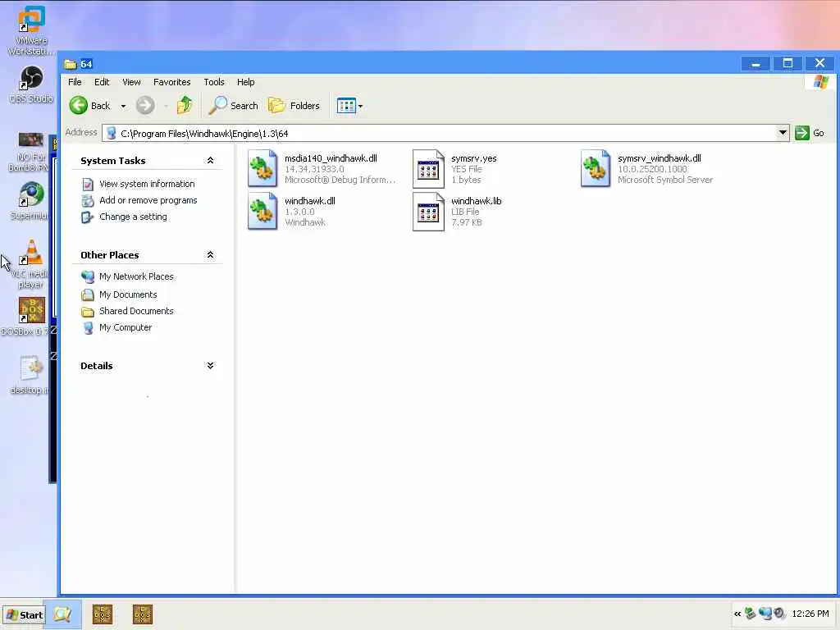
Task: Click the second DOSBox taskbar button
Action: [143, 614]
